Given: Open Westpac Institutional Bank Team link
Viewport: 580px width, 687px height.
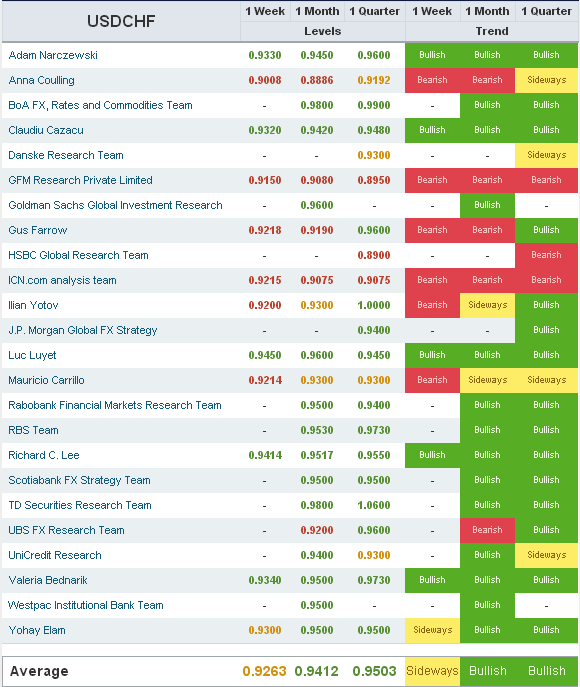Looking at the screenshot, I should [x=86, y=605].
